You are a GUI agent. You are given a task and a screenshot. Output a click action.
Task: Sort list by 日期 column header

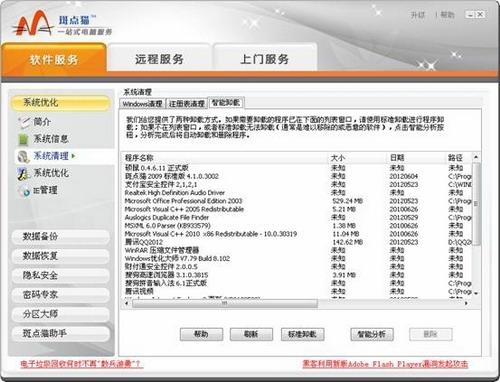click(417, 158)
